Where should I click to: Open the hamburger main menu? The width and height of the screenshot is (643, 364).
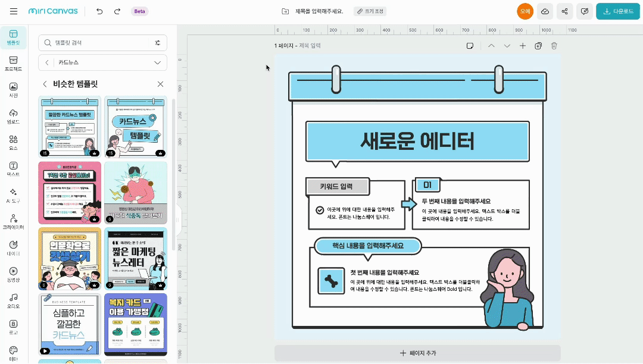[14, 11]
